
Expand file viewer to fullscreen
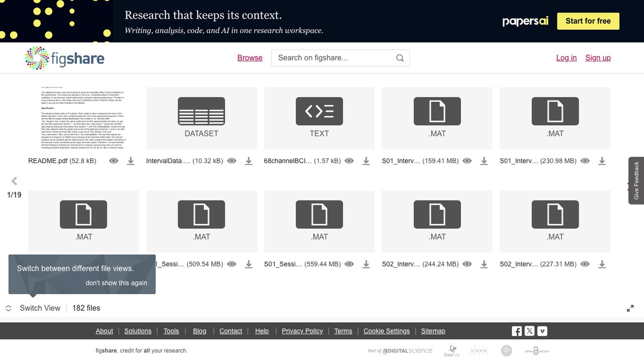click(x=630, y=308)
